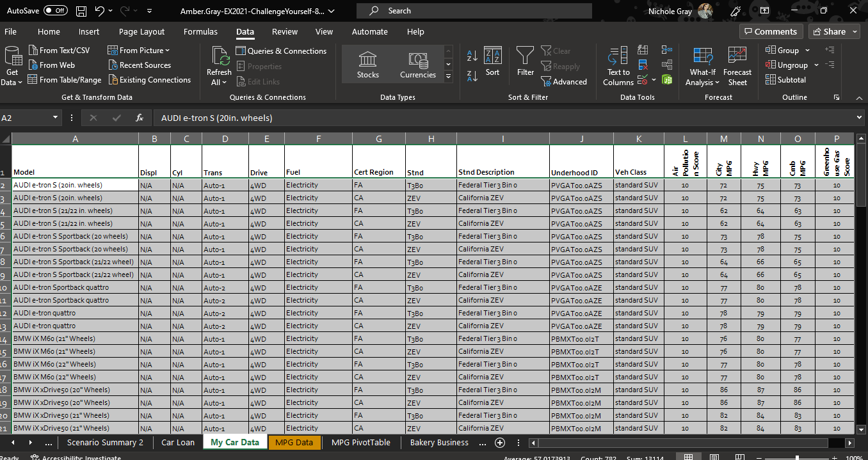Click the Share button

coord(830,31)
